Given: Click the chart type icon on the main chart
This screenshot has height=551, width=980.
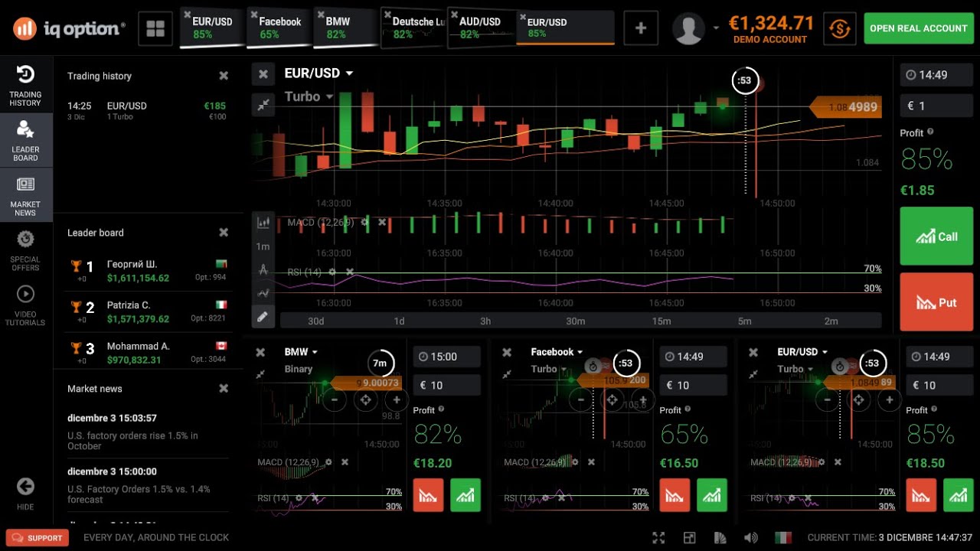Looking at the screenshot, I should (263, 223).
